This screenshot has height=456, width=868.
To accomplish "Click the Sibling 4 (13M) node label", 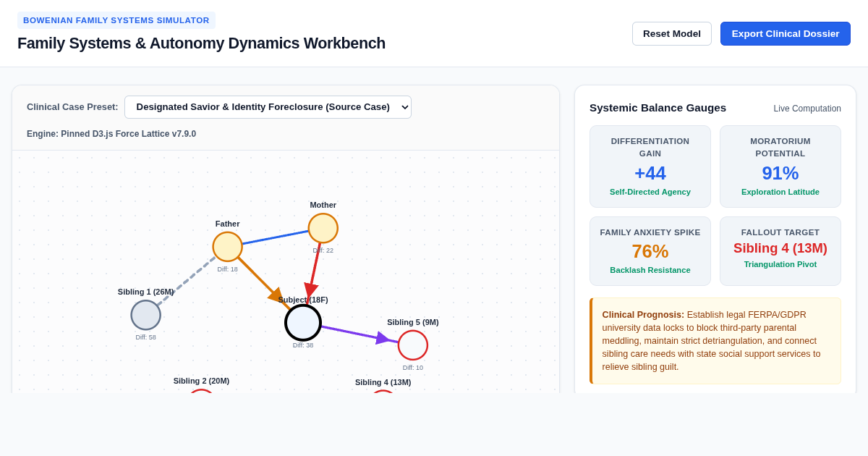I will (383, 382).
